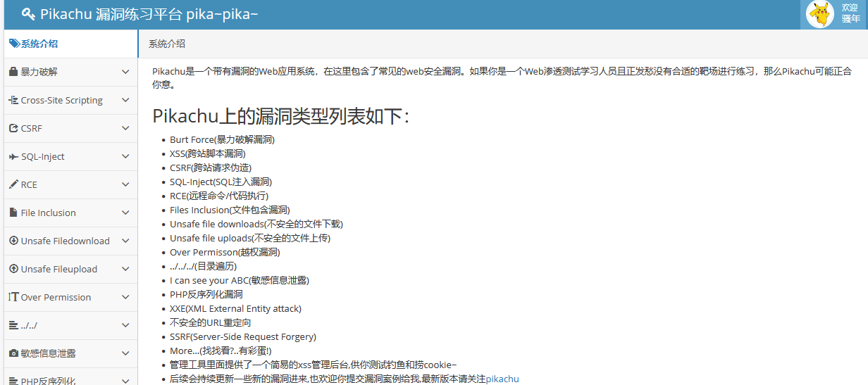This screenshot has height=385, width=868.
Task: Click the file icon beside File Inclusion
Action: pos(13,213)
